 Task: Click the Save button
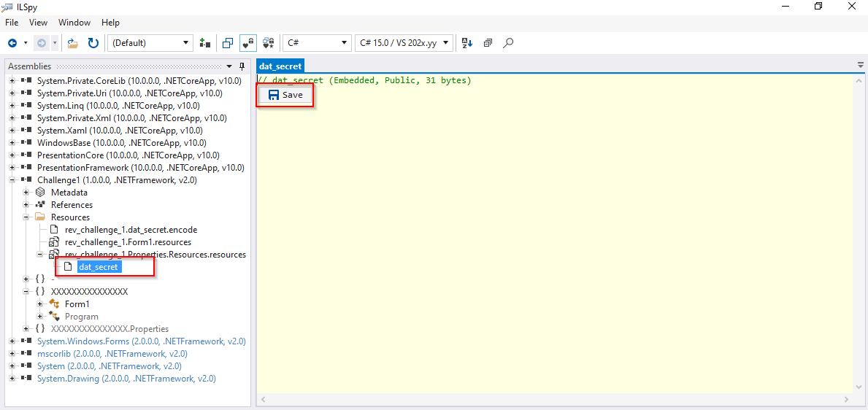click(x=285, y=95)
